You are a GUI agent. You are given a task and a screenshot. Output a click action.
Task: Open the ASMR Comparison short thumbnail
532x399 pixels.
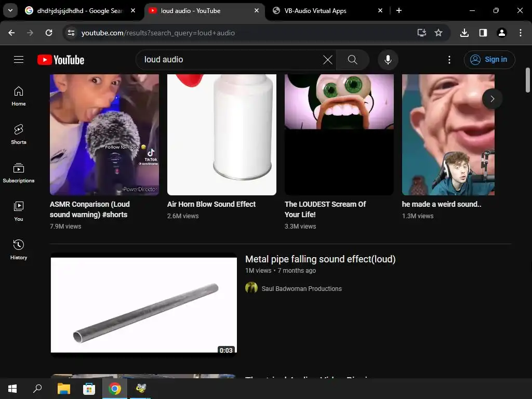coord(104,135)
